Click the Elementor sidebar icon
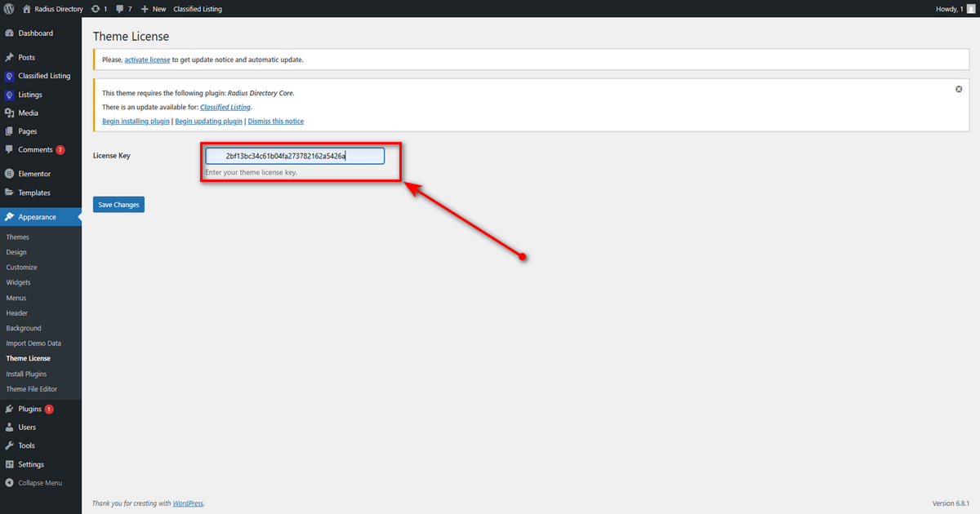The image size is (980, 514). click(x=9, y=174)
